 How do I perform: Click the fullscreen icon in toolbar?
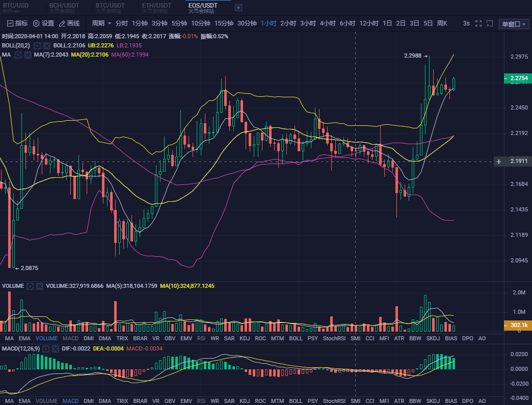pos(478,23)
